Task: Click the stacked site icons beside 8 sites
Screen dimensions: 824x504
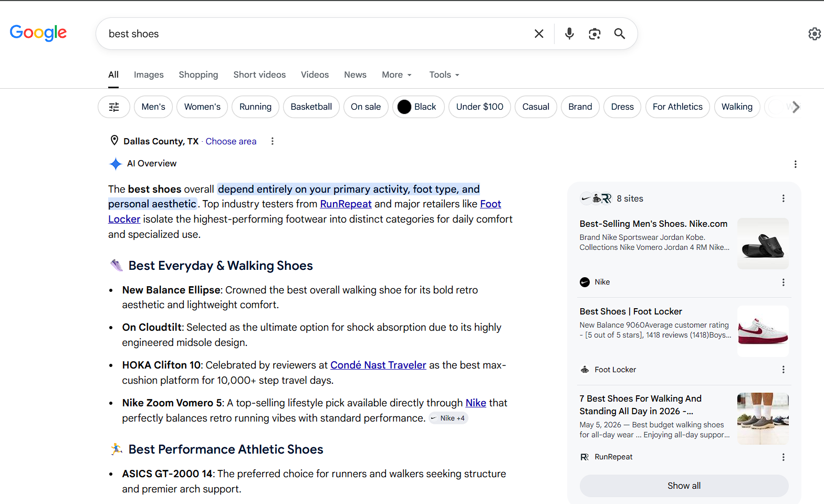Action: point(596,198)
